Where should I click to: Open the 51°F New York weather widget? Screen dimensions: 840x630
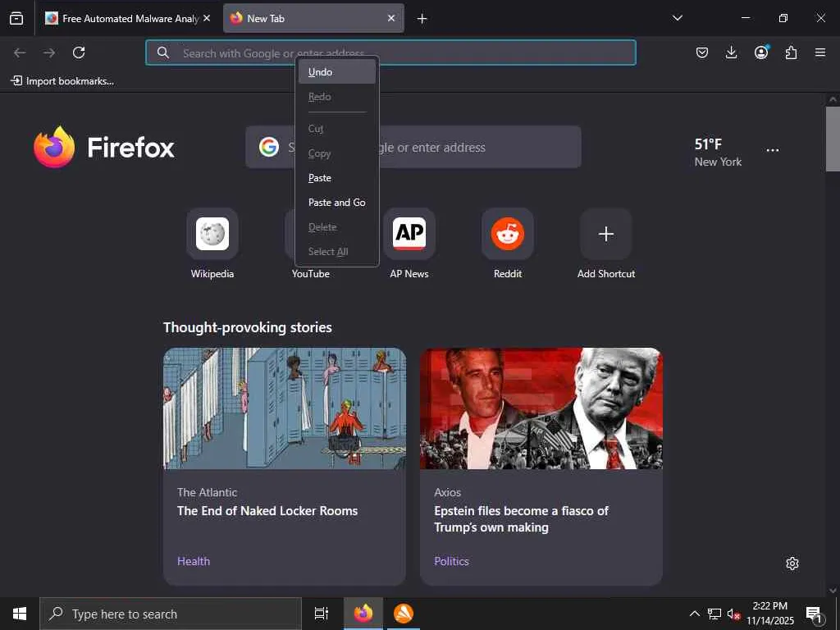coord(718,152)
